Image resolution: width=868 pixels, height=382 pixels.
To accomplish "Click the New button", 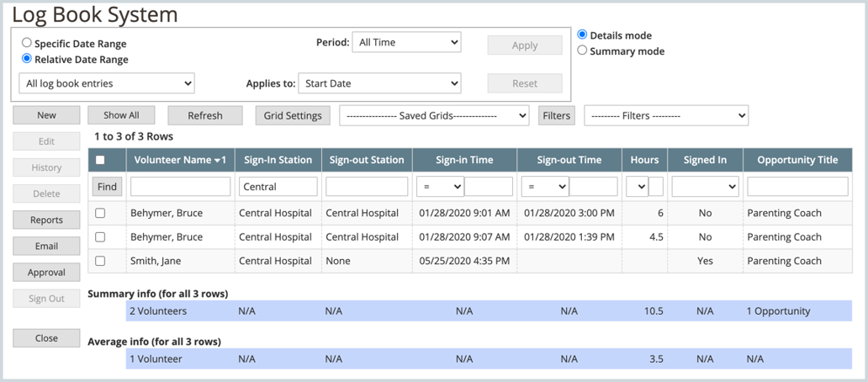I will point(46,115).
